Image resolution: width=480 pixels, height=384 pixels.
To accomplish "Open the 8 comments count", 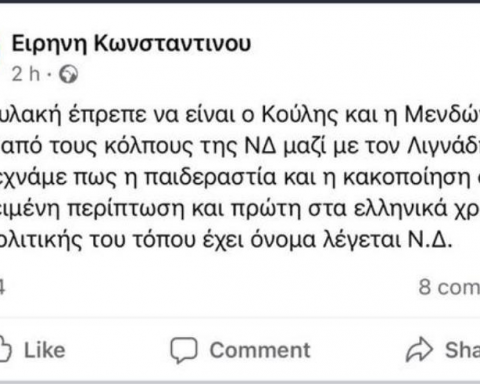I will click(449, 287).
